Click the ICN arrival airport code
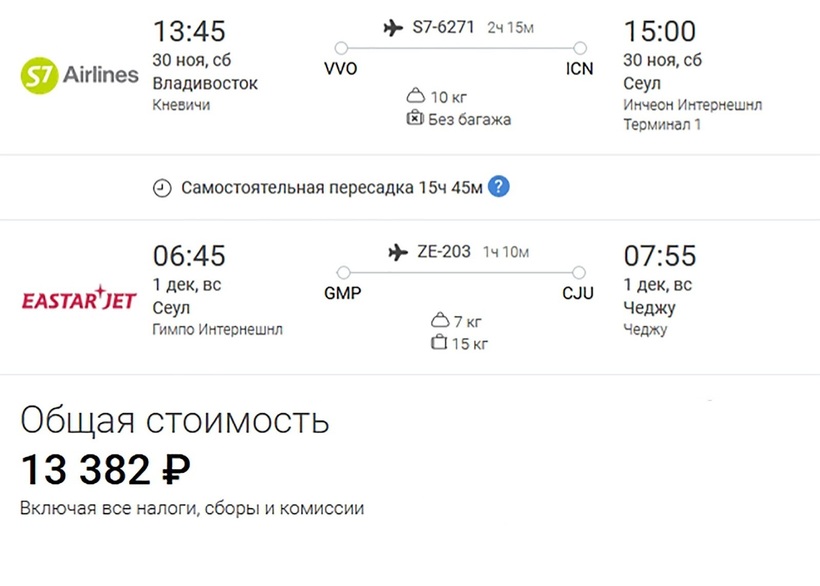The image size is (820, 586). 579,69
